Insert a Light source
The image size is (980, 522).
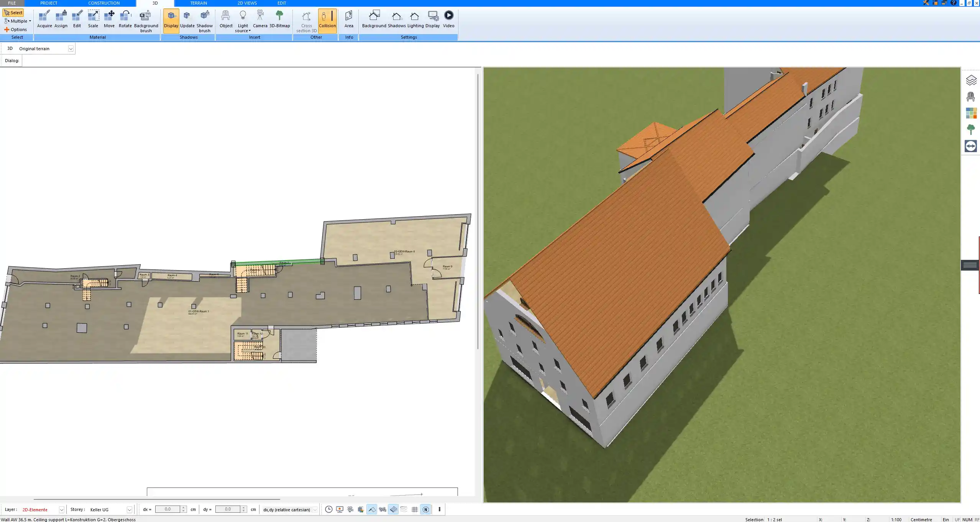pos(243,19)
